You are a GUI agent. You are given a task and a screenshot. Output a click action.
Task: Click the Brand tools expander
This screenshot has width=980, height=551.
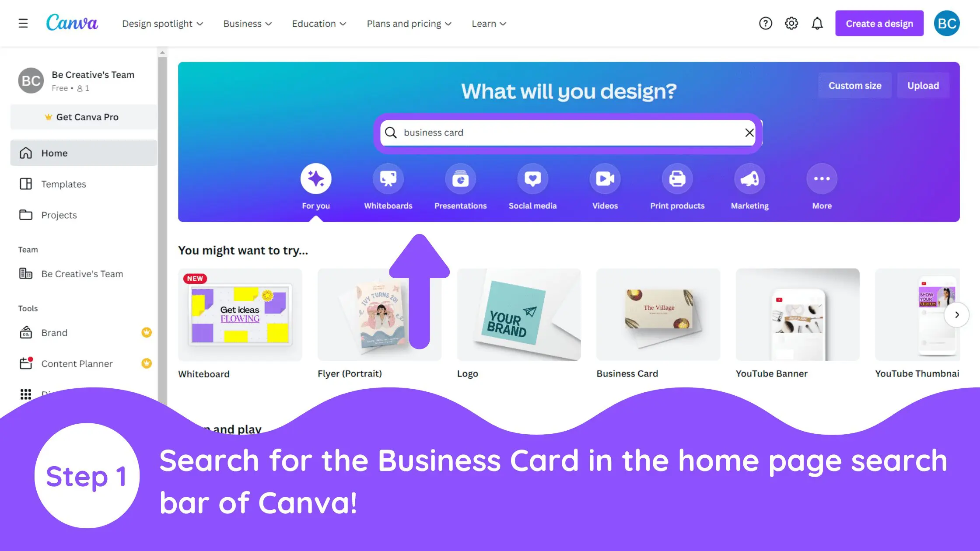click(147, 332)
